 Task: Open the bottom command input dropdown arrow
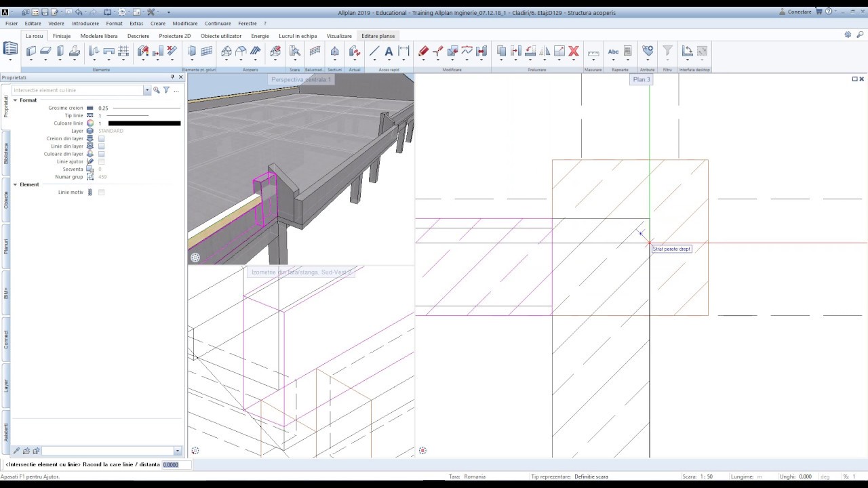pos(178,451)
